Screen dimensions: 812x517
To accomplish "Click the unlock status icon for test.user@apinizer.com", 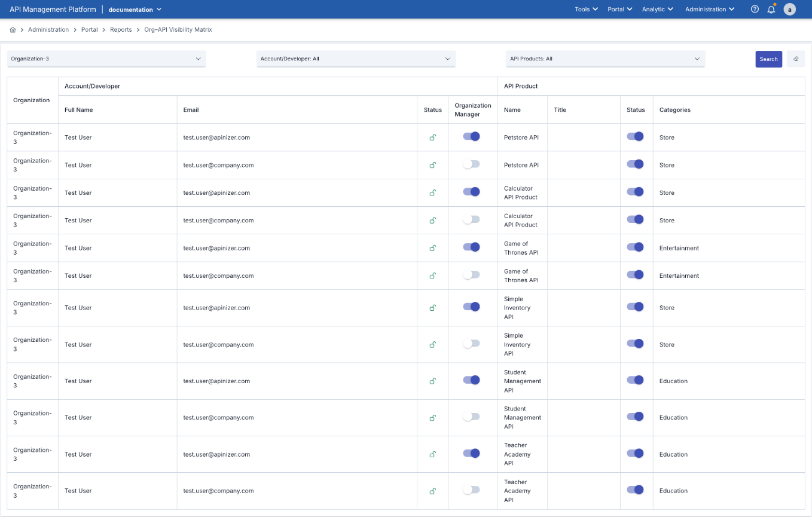I will tap(432, 137).
